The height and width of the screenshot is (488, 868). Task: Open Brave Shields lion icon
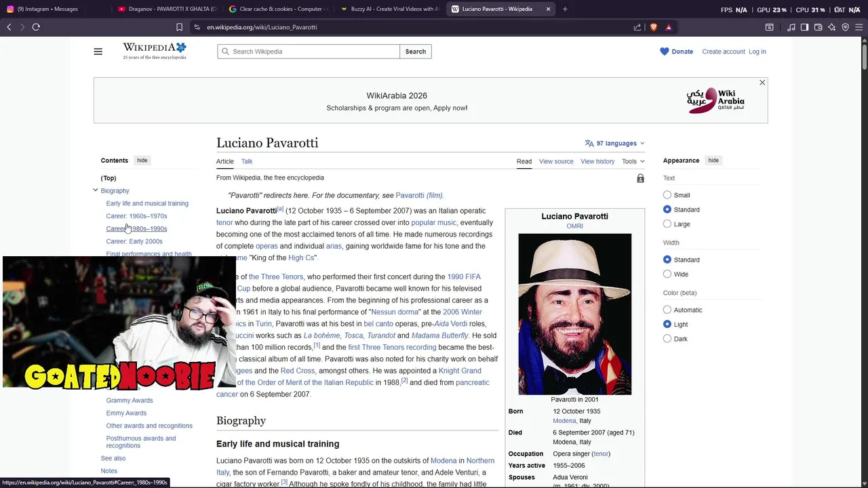pyautogui.click(x=654, y=27)
